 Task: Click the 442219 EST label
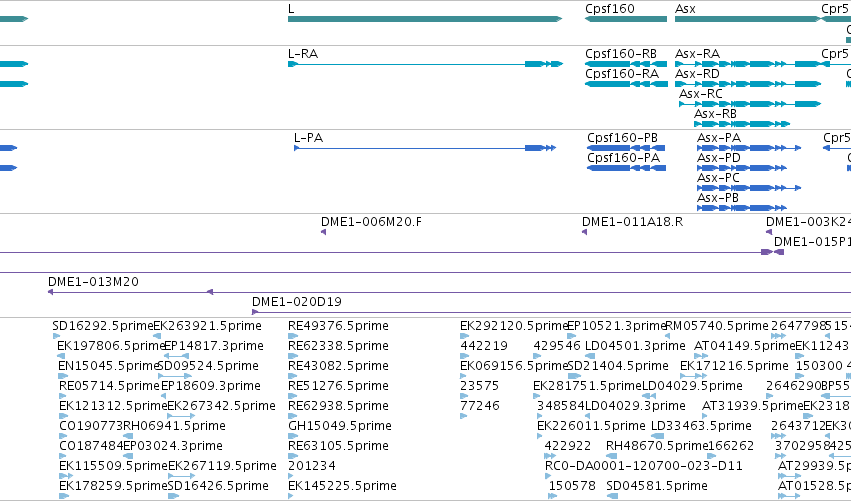point(484,346)
